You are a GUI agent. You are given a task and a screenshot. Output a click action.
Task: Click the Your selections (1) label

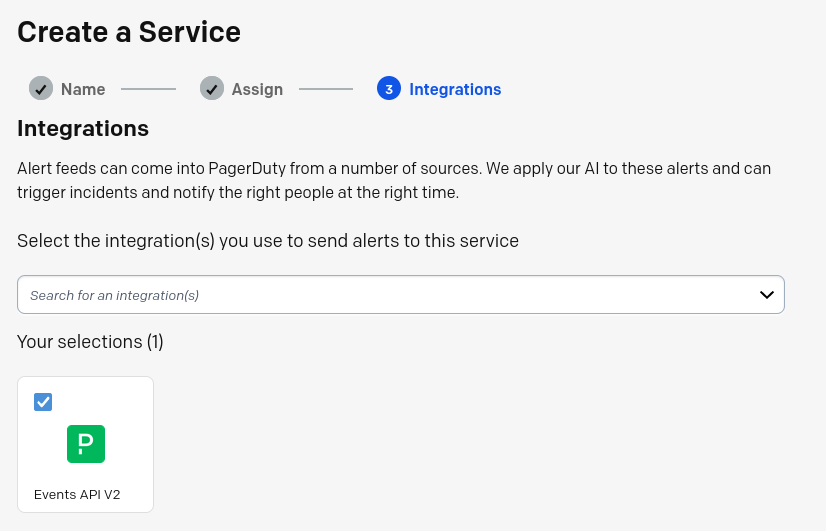pyautogui.click(x=90, y=342)
